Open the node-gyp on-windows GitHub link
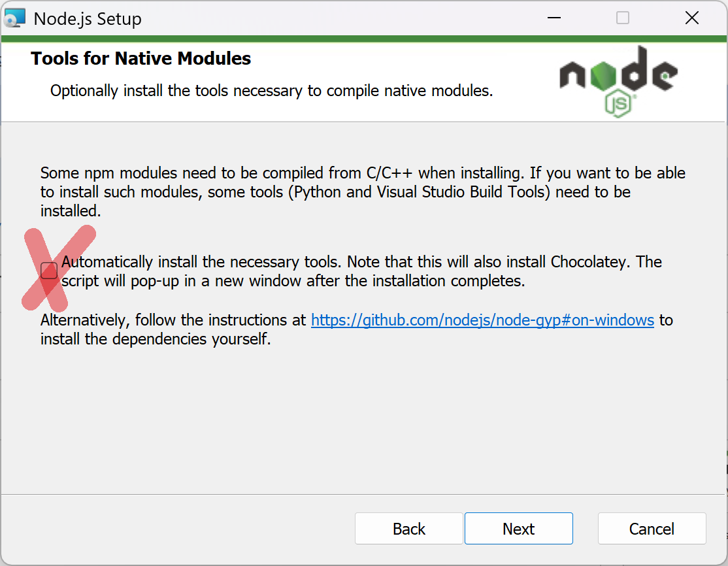Image resolution: width=728 pixels, height=566 pixels. tap(482, 320)
